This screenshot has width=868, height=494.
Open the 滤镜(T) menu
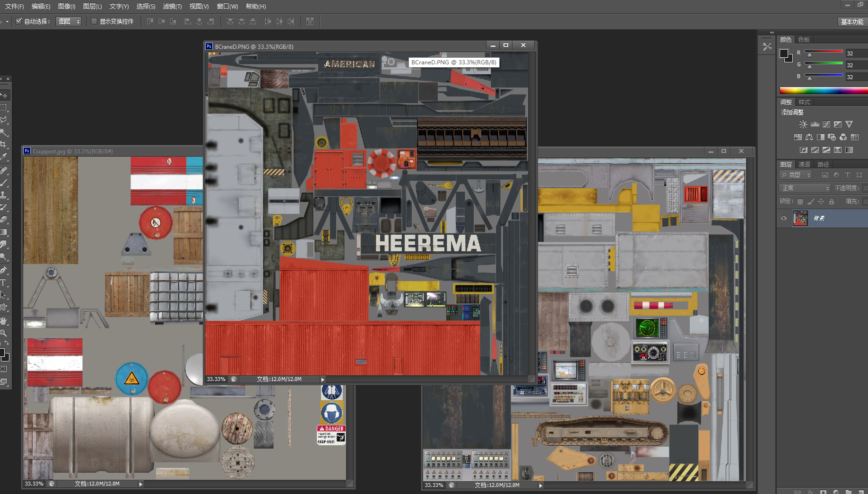172,6
